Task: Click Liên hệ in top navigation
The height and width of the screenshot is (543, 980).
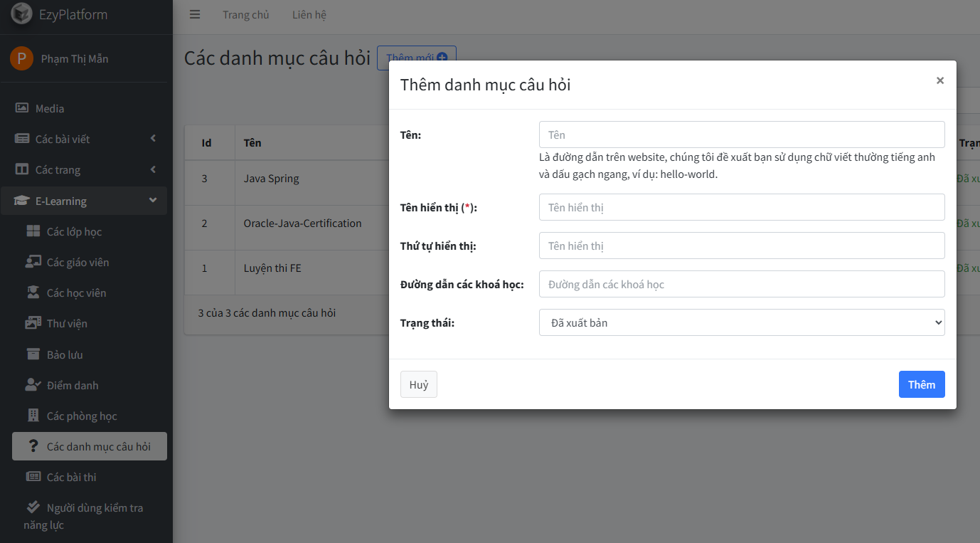Action: [309, 15]
